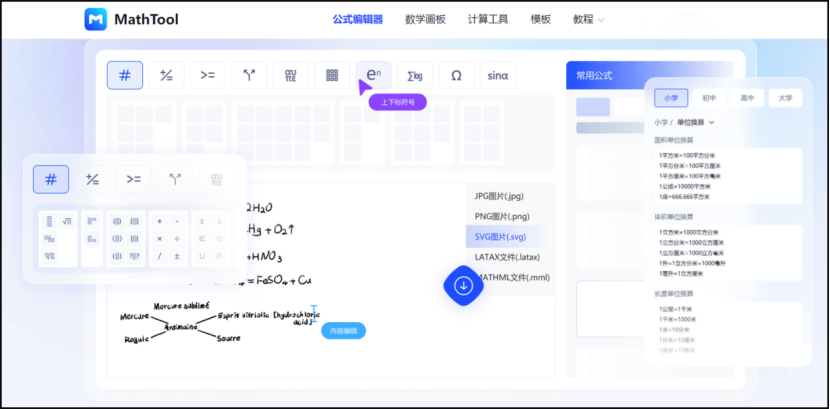Expand the 教程 dropdown menu
This screenshot has width=830, height=409.
588,20
